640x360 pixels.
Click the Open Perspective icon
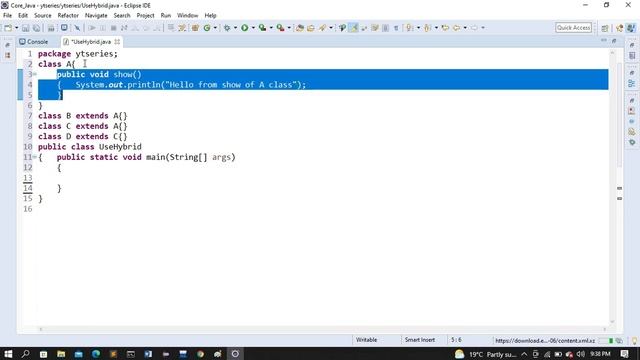coord(604,28)
